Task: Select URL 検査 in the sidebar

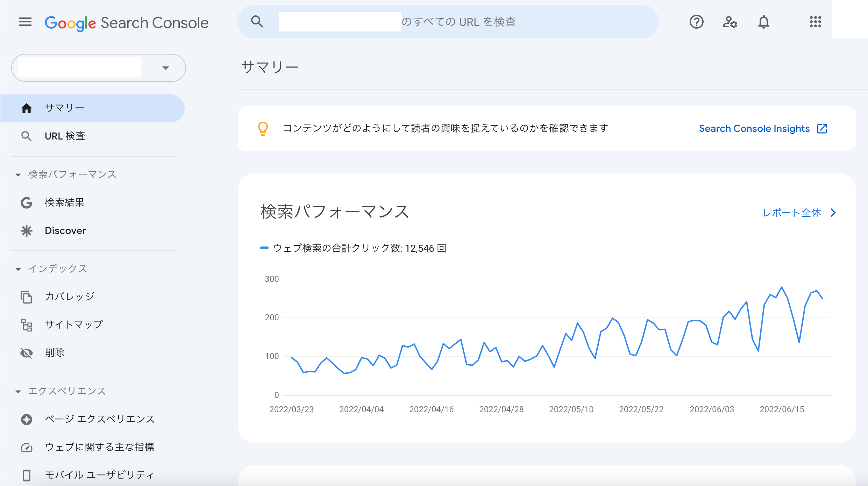Action: tap(92, 136)
